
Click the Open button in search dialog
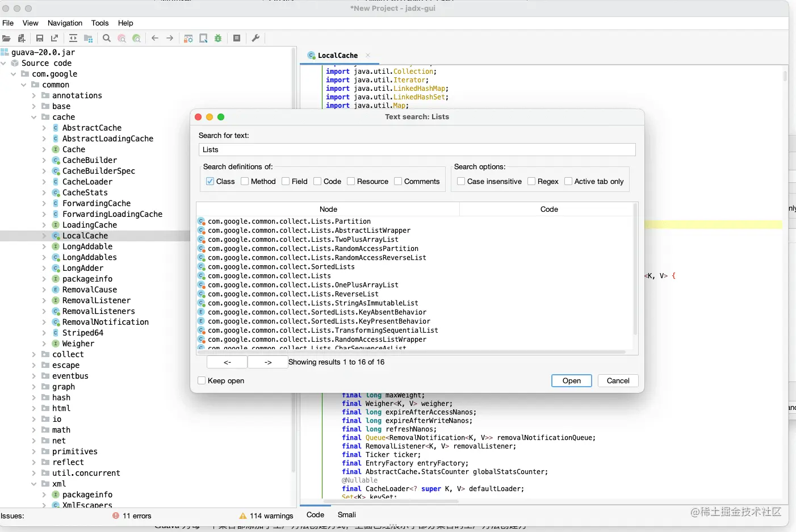(572, 380)
